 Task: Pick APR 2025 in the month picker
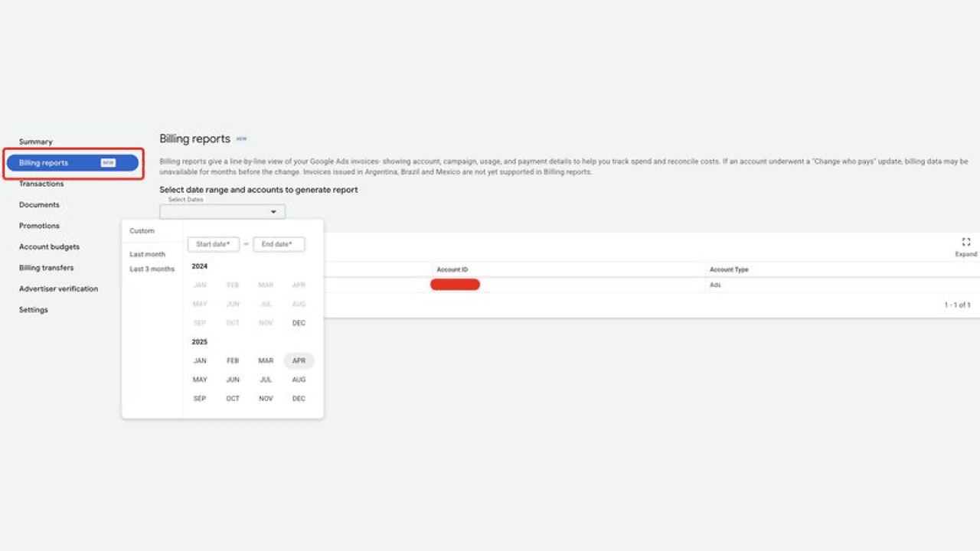point(299,360)
